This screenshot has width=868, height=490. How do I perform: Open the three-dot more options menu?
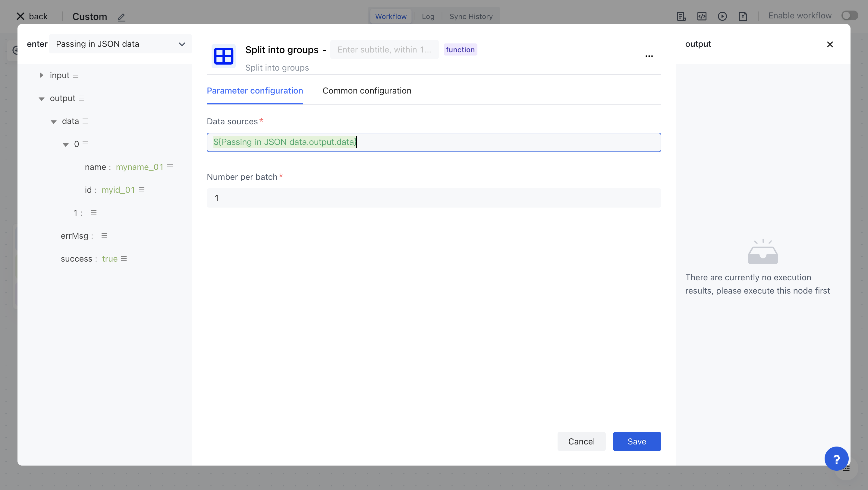[x=649, y=56]
